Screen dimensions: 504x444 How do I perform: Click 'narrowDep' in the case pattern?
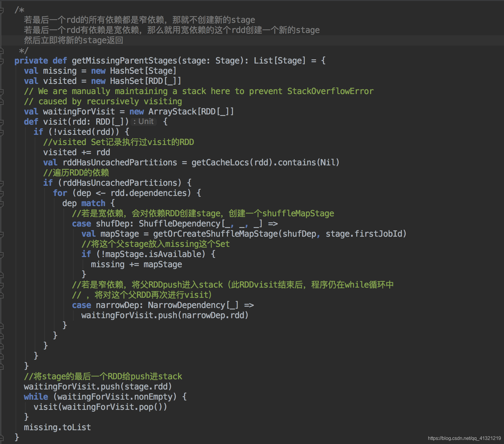(117, 305)
